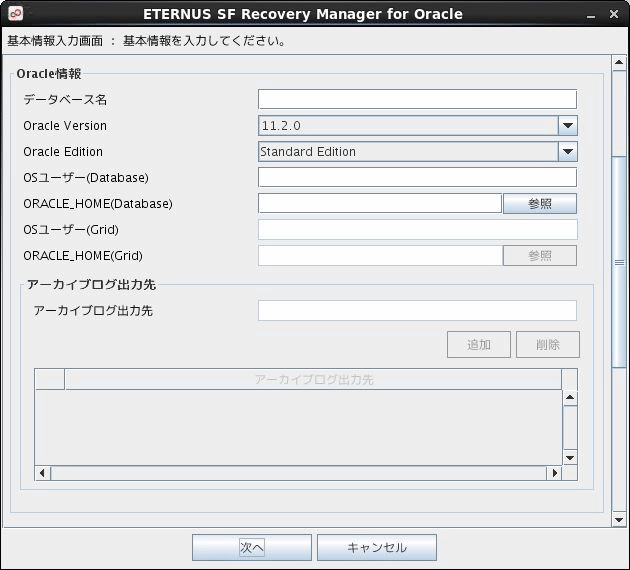Click the archive log table's scroll up arrow

coord(570,398)
